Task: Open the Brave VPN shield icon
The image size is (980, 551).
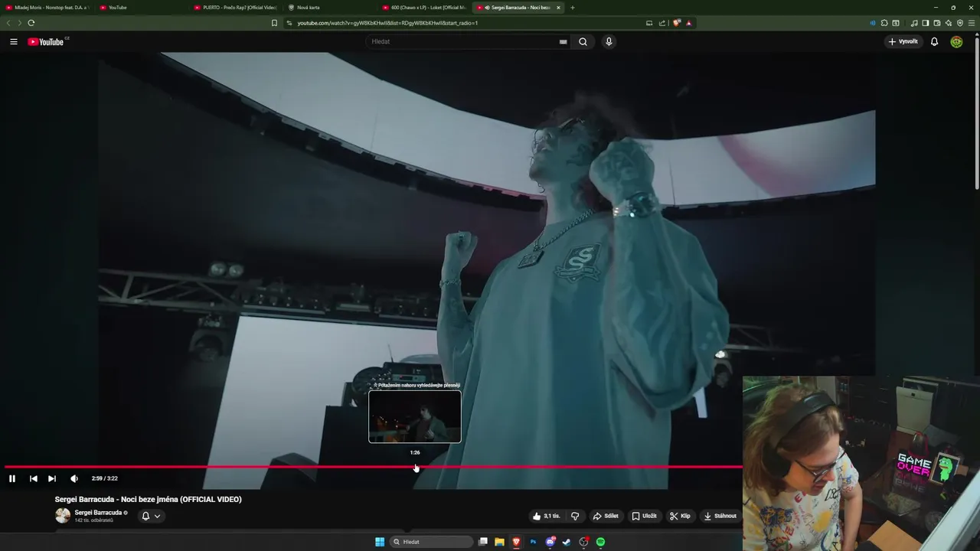Action: coord(960,23)
